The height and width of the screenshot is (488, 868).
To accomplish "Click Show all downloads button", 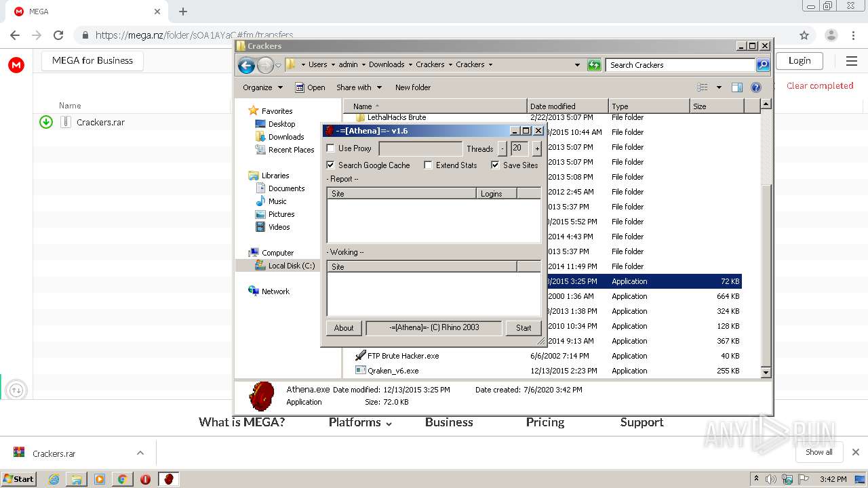I will [x=819, y=452].
